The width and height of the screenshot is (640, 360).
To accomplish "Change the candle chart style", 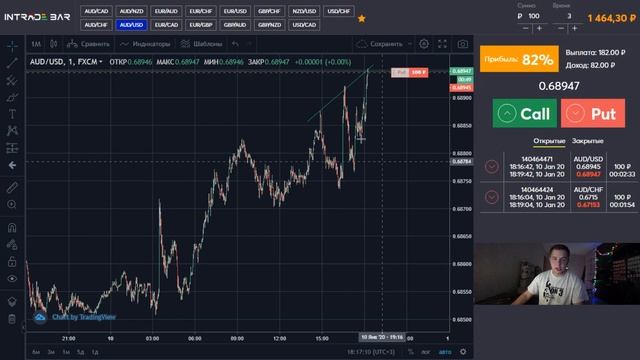I will (x=53, y=44).
